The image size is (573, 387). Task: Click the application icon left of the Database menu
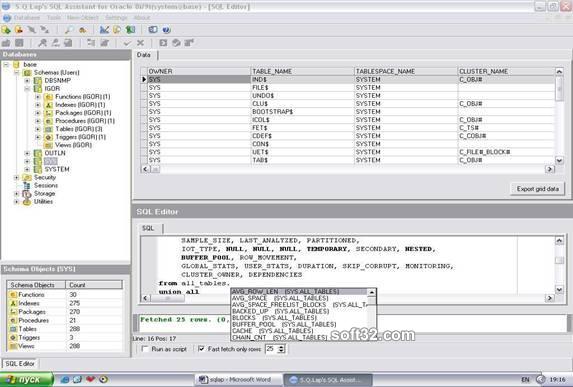tap(7, 18)
